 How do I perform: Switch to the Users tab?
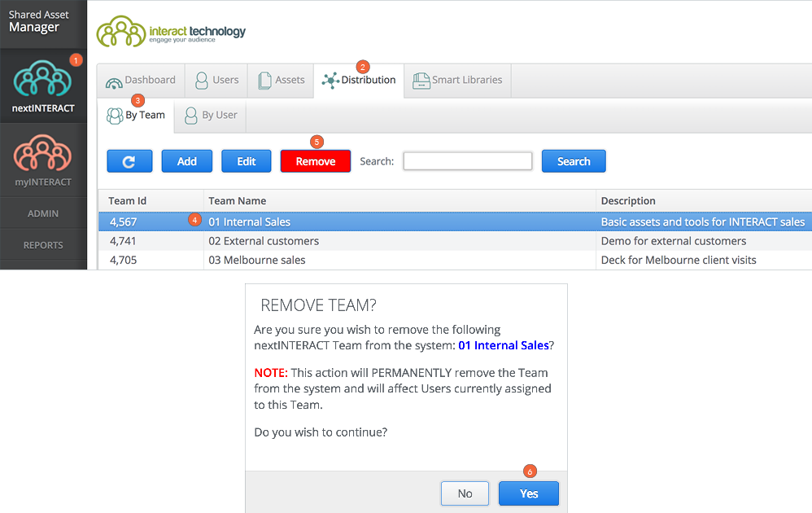(216, 81)
